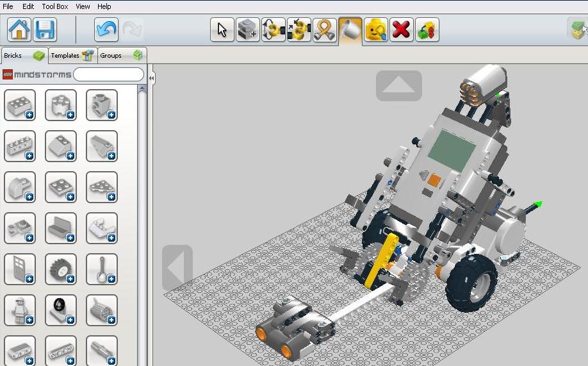Switch to the Bricks tab

tap(24, 56)
